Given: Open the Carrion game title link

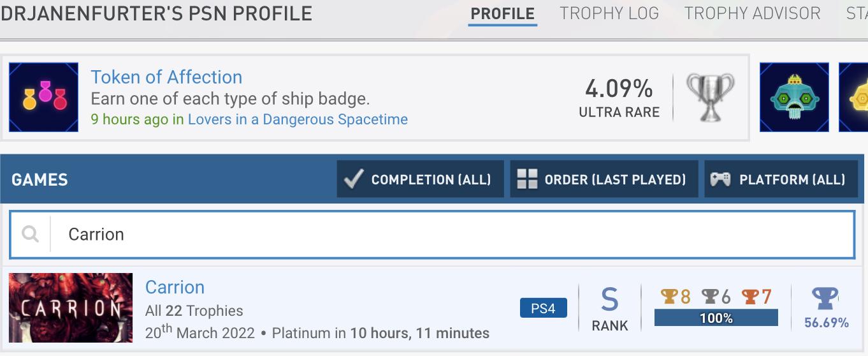Looking at the screenshot, I should point(175,287).
